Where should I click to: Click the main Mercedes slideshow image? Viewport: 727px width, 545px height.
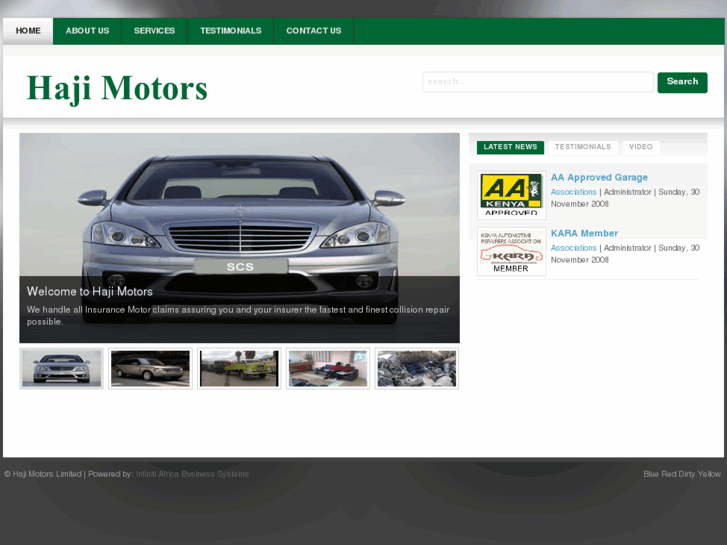239,237
